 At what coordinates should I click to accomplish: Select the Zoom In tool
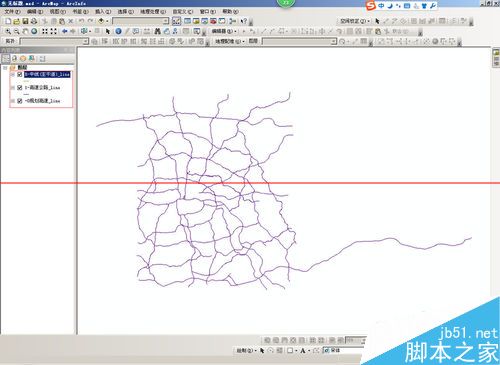pos(8,31)
